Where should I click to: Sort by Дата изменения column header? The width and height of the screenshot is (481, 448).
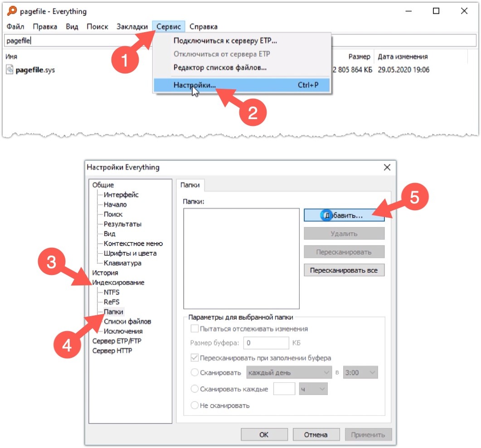403,57
